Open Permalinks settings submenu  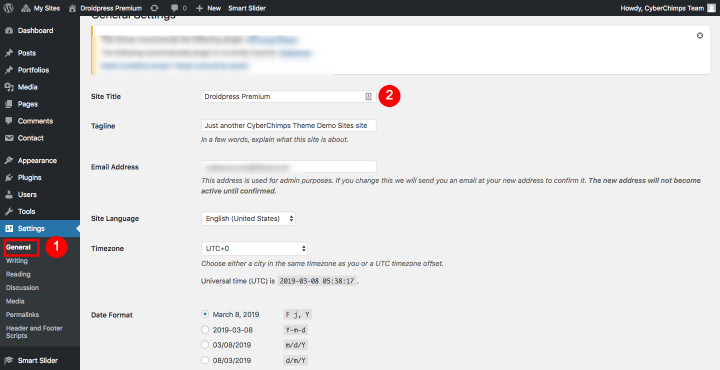(22, 314)
